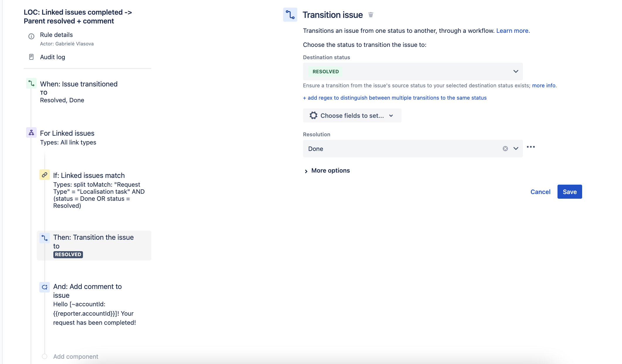Screen dimensions: 622x364
Task: Click Cancel
Action: tap(540, 192)
